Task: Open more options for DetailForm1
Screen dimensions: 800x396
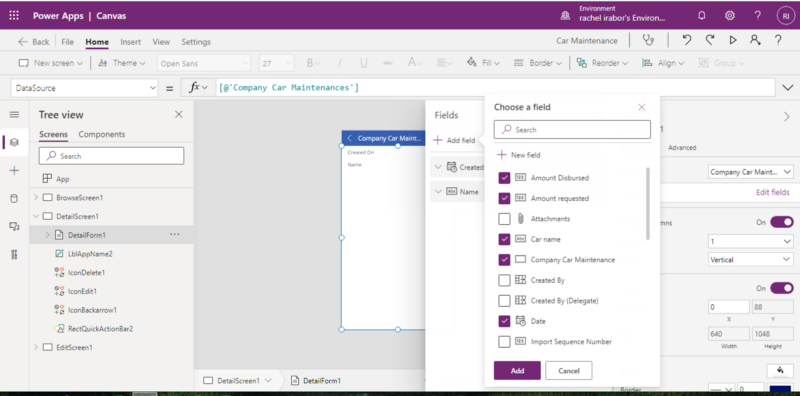Action: [x=174, y=235]
